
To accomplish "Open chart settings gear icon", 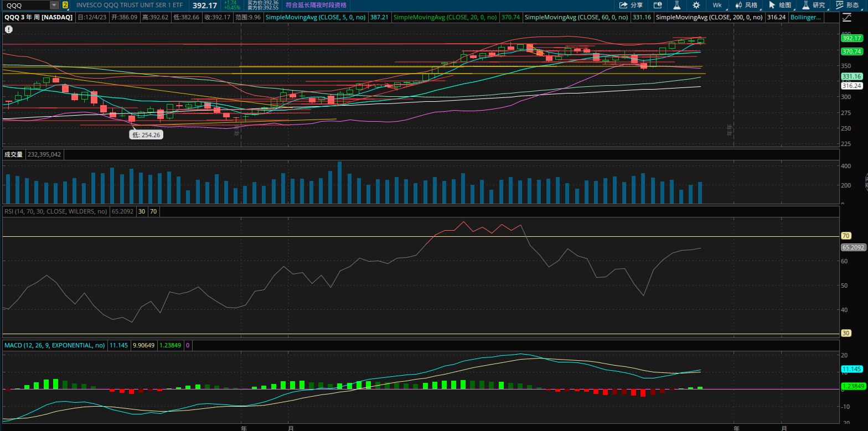I will point(696,5).
